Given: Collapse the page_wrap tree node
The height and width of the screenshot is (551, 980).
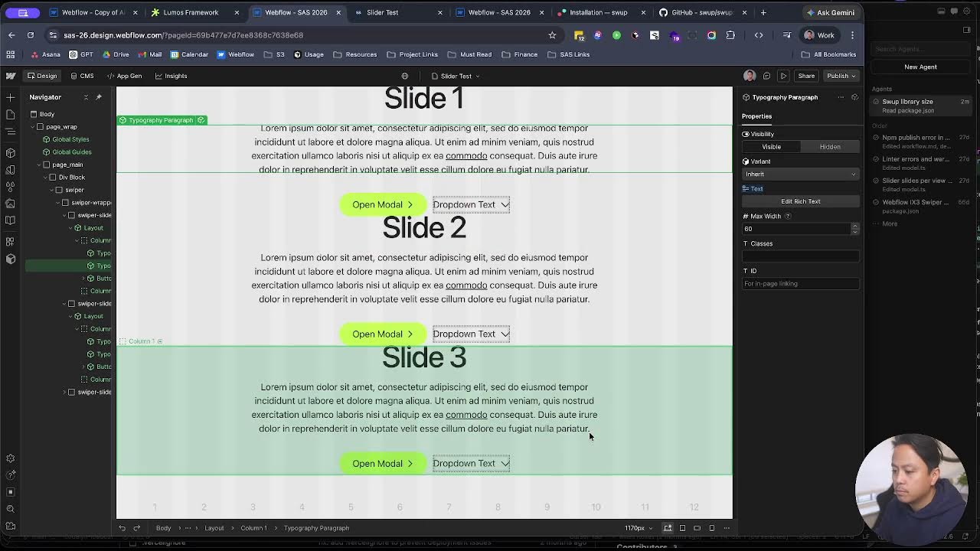Looking at the screenshot, I should tap(34, 127).
